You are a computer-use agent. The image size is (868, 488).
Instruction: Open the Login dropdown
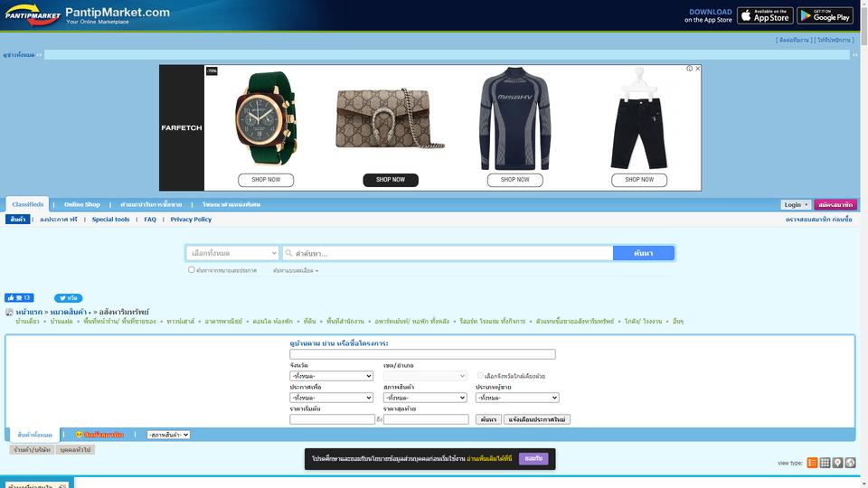coord(796,205)
